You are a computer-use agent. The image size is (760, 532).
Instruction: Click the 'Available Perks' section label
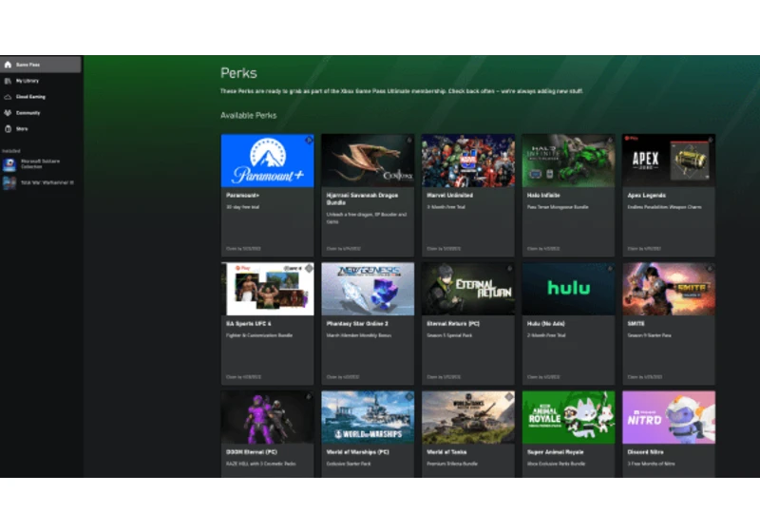tap(249, 115)
